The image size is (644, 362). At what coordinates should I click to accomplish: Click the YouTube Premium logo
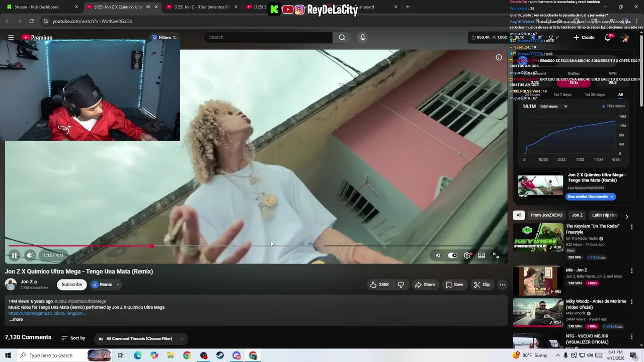click(37, 38)
